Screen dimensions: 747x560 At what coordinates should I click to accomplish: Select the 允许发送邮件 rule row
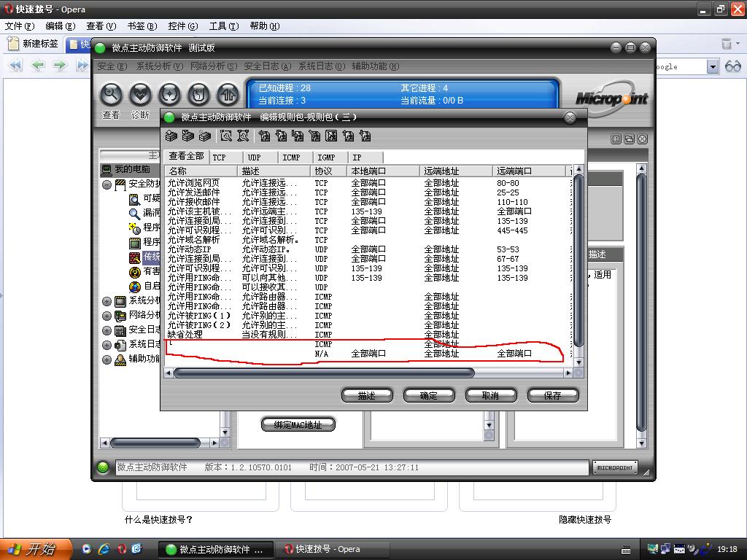tap(368, 192)
